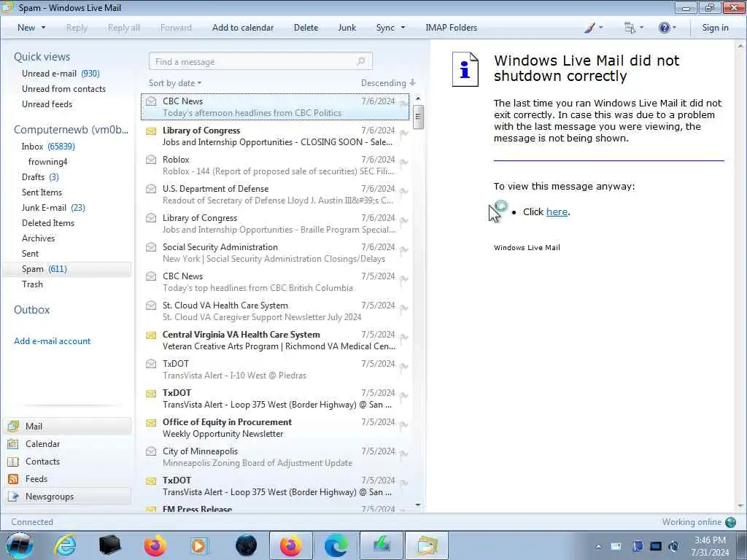Toggle flag on Office of Equity in Procurement
This screenshot has height=560, width=747.
click(x=403, y=425)
